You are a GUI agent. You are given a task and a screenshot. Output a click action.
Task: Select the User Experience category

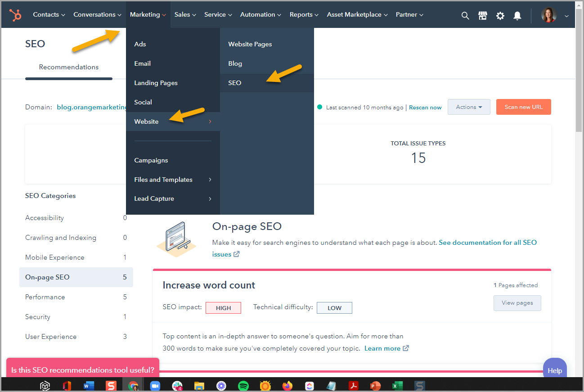(76, 337)
